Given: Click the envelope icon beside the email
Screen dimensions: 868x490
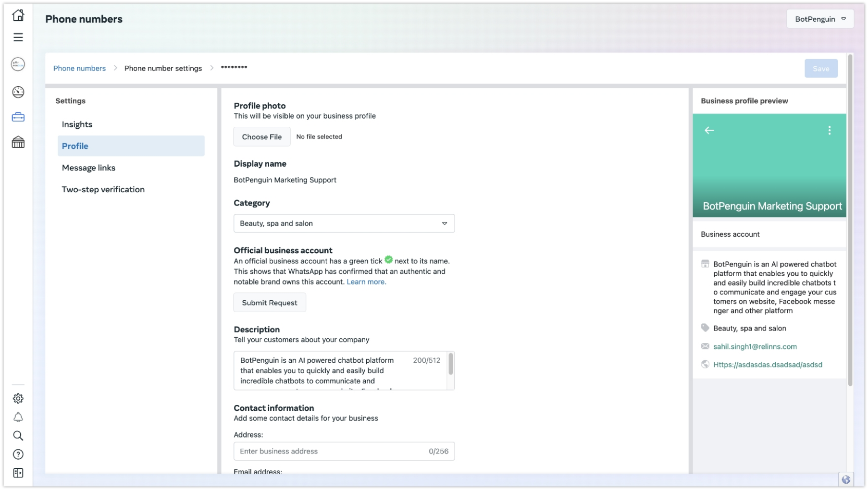Looking at the screenshot, I should [705, 346].
